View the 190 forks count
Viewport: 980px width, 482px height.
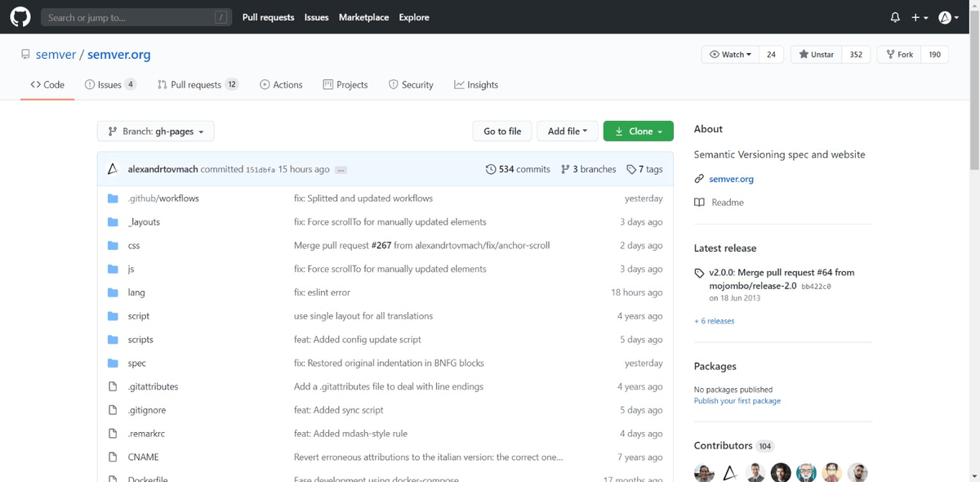tap(934, 55)
